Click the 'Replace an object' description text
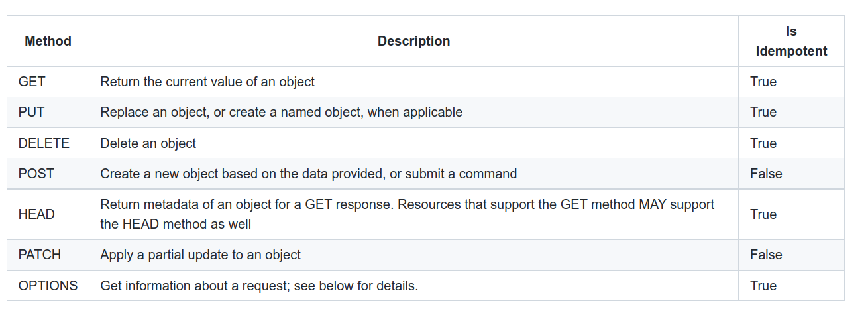 pos(281,112)
